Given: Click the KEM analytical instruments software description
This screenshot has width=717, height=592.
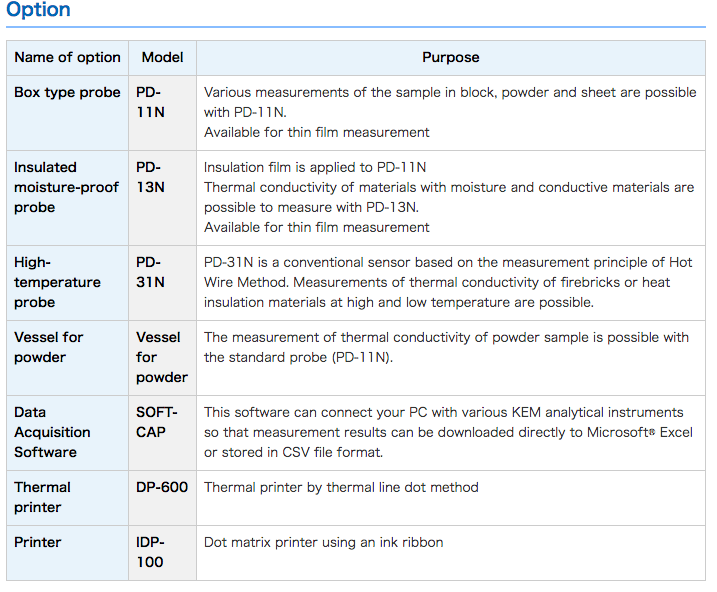Looking at the screenshot, I should click(x=448, y=432).
